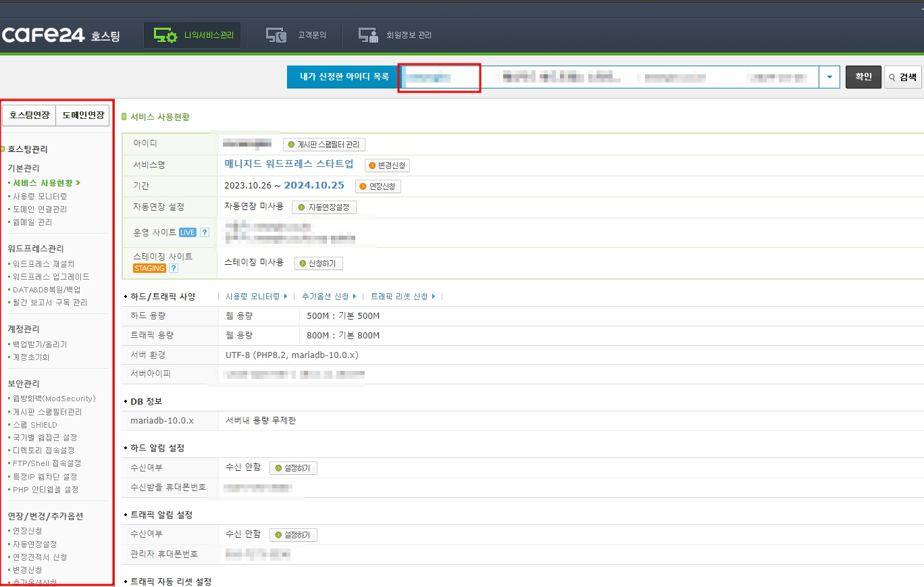Click 신청하기 button for staging site
This screenshot has height=587, width=924.
point(319,263)
